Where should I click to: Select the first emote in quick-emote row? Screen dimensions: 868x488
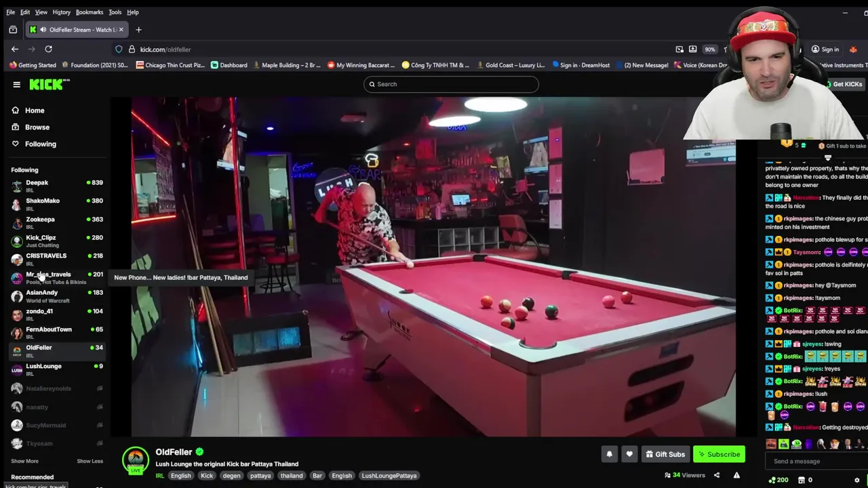(771, 444)
